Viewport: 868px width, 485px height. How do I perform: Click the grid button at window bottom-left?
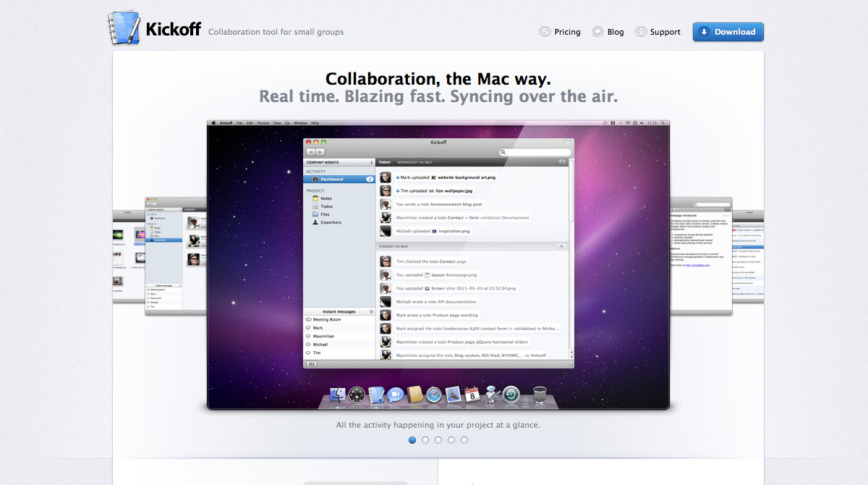coord(311,363)
